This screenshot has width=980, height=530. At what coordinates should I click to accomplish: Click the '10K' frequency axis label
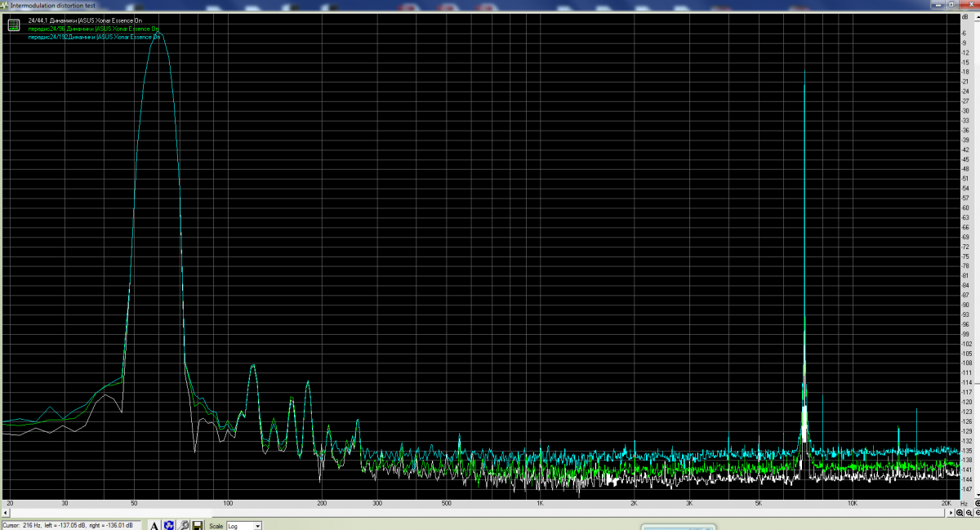point(853,503)
